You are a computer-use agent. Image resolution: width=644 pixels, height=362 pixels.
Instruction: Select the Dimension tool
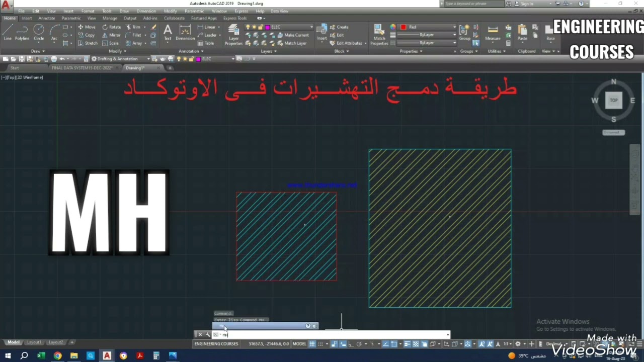click(x=185, y=33)
